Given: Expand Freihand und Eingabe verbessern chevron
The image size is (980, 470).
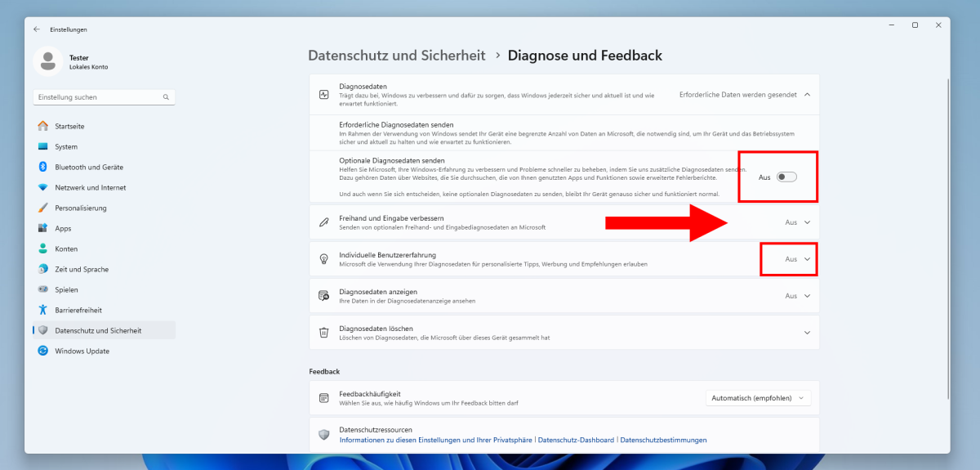Looking at the screenshot, I should pyautogui.click(x=807, y=222).
